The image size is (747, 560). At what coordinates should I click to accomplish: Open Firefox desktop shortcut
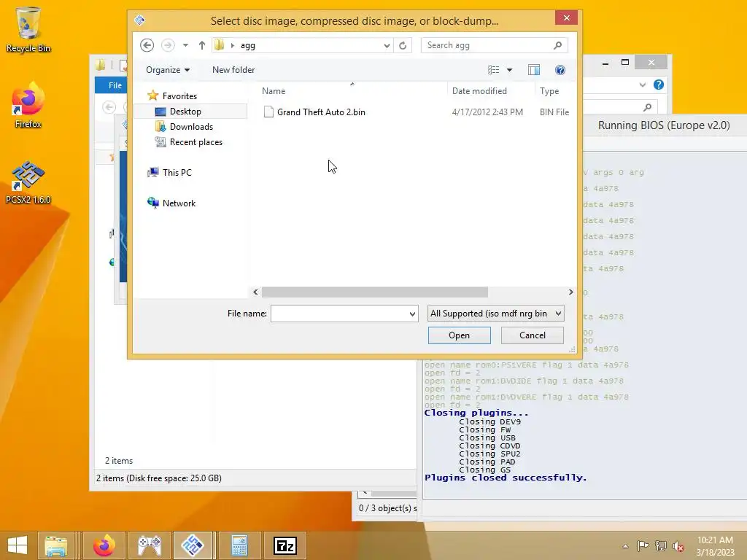[28, 106]
